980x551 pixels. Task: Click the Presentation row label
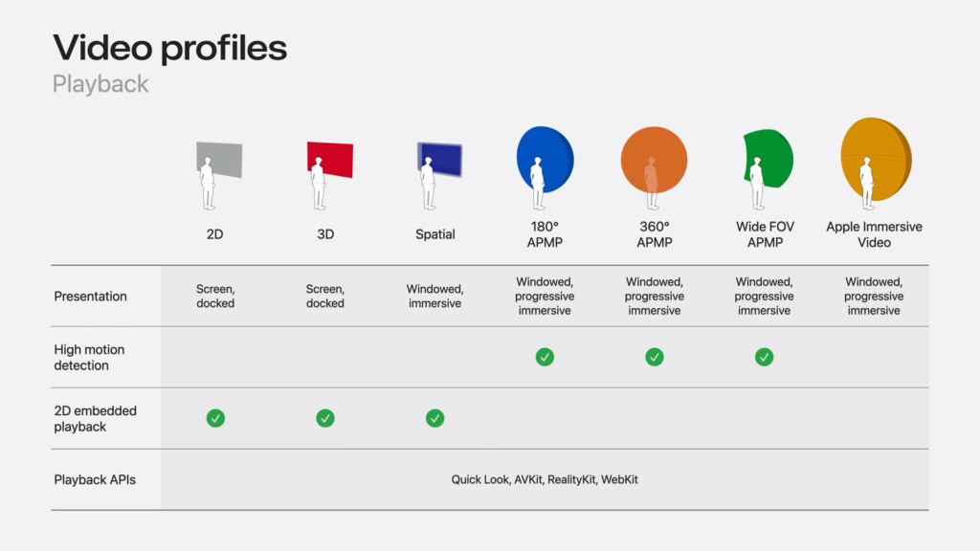(90, 297)
